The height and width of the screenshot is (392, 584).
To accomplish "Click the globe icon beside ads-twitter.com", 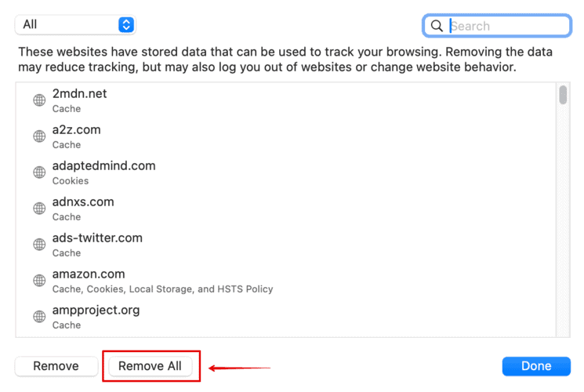I will [x=39, y=245].
